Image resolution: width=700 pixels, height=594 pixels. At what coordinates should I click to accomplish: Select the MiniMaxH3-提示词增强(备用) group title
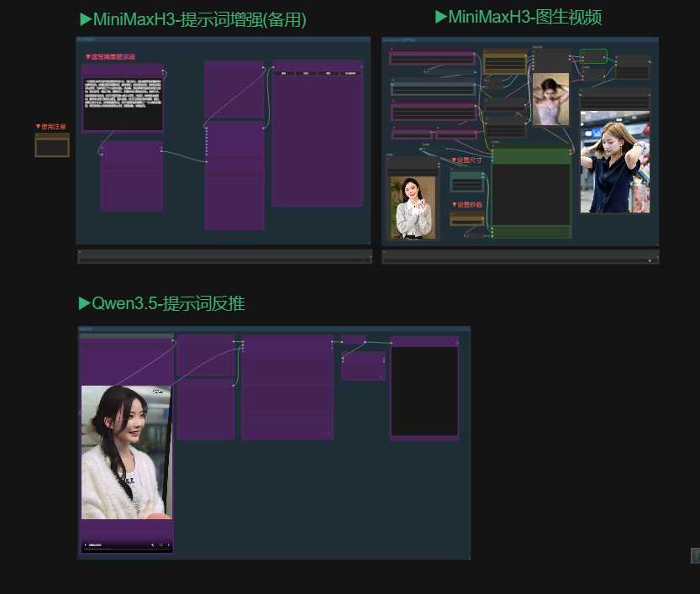coord(193,19)
